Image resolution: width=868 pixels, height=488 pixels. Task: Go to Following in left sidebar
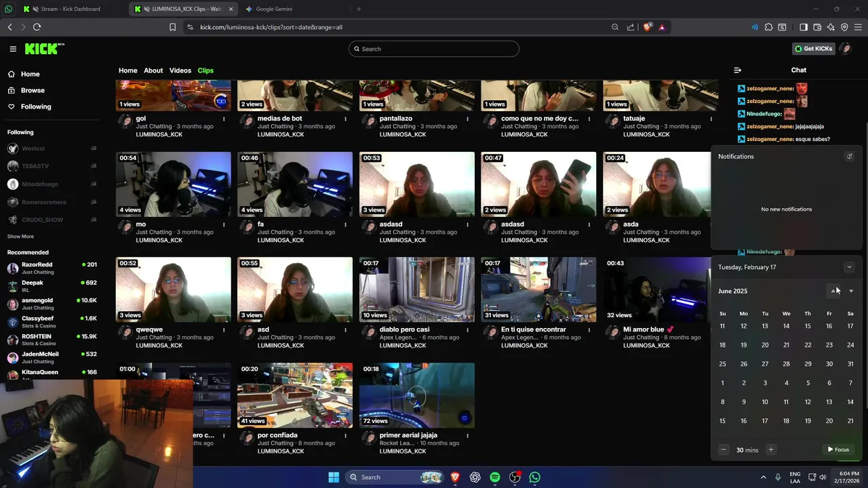(x=35, y=106)
